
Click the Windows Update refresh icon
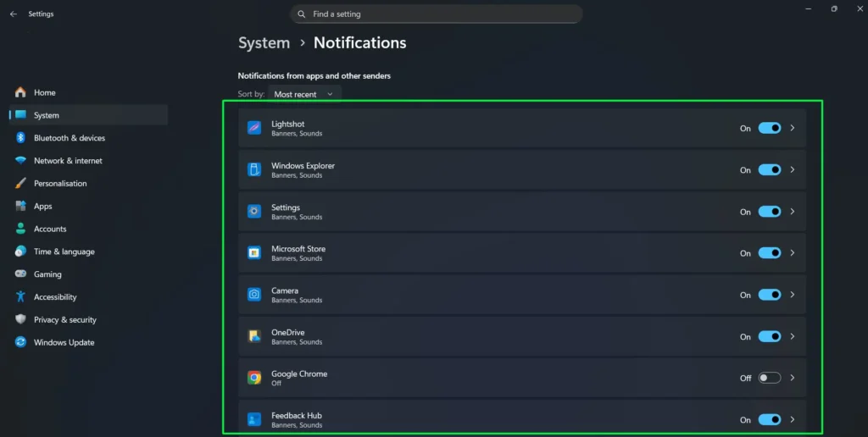click(20, 342)
